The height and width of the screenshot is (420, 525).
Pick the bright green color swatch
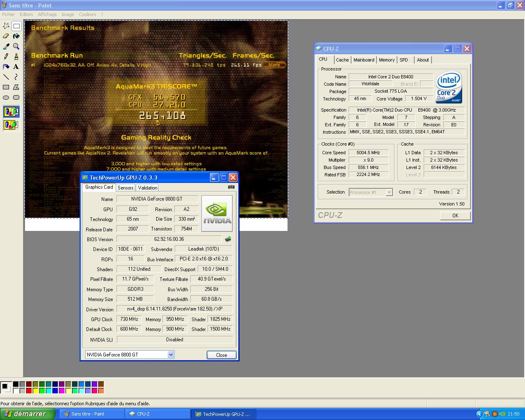pyautogui.click(x=42, y=390)
